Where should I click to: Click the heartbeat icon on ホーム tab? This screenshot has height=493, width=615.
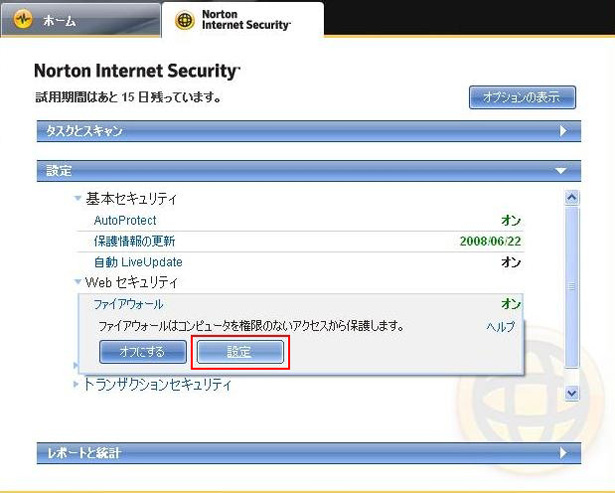coord(23,19)
